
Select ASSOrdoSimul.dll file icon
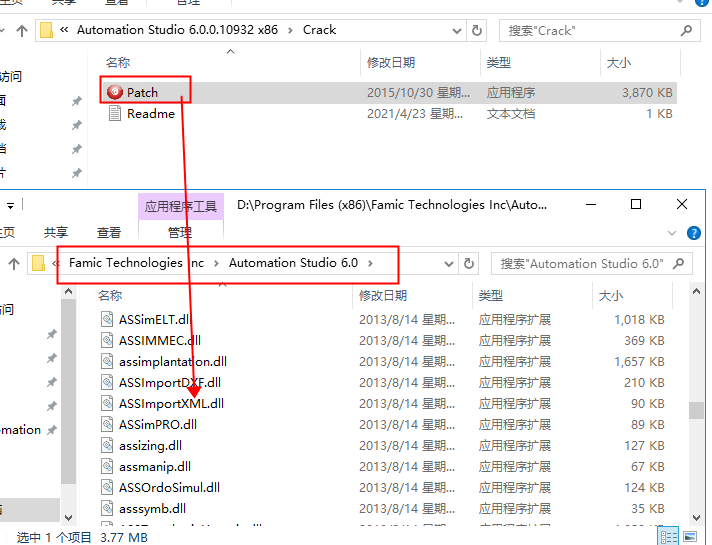pos(107,487)
